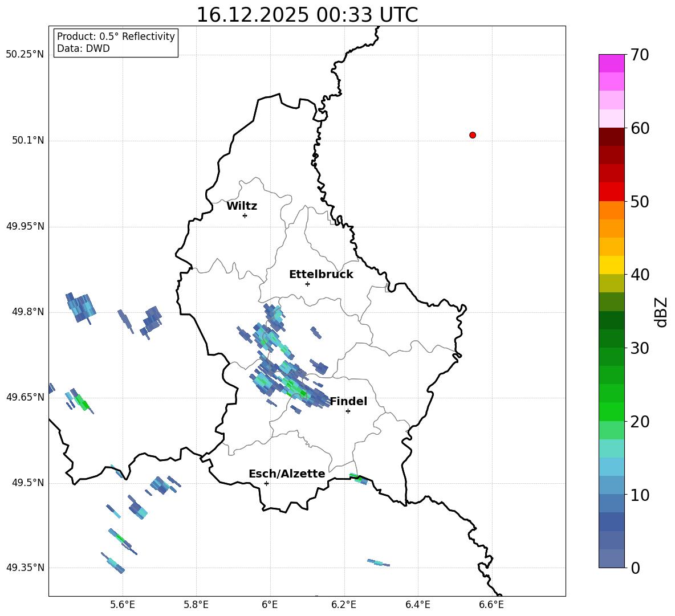675x616 pixels.
Task: Click the 6.2°E longitude label
Action: [344, 605]
